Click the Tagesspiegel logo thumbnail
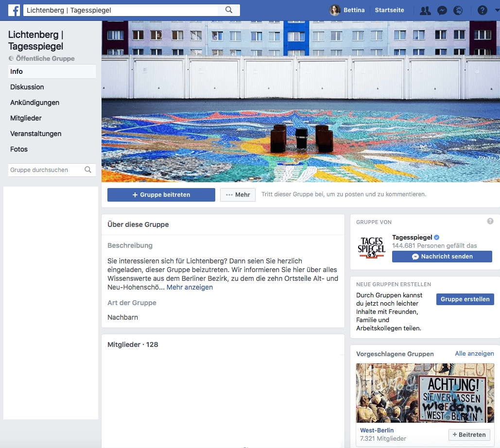500x448 pixels. [x=371, y=247]
